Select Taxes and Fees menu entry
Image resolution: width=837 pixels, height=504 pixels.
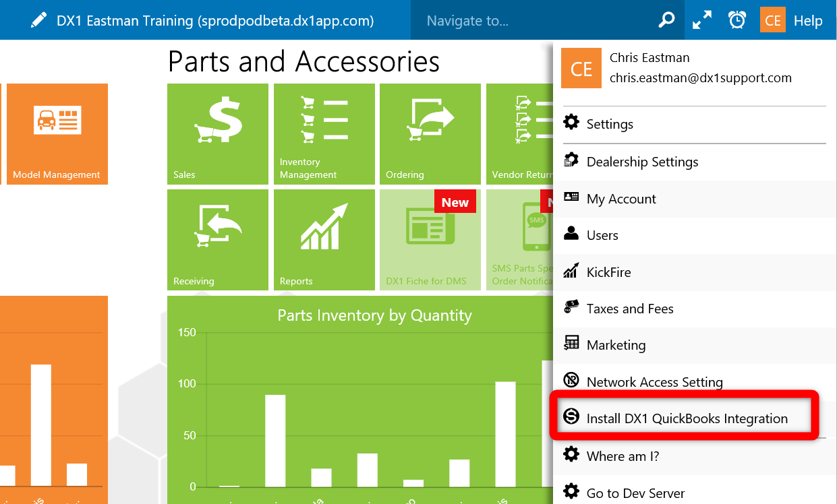[695, 309]
